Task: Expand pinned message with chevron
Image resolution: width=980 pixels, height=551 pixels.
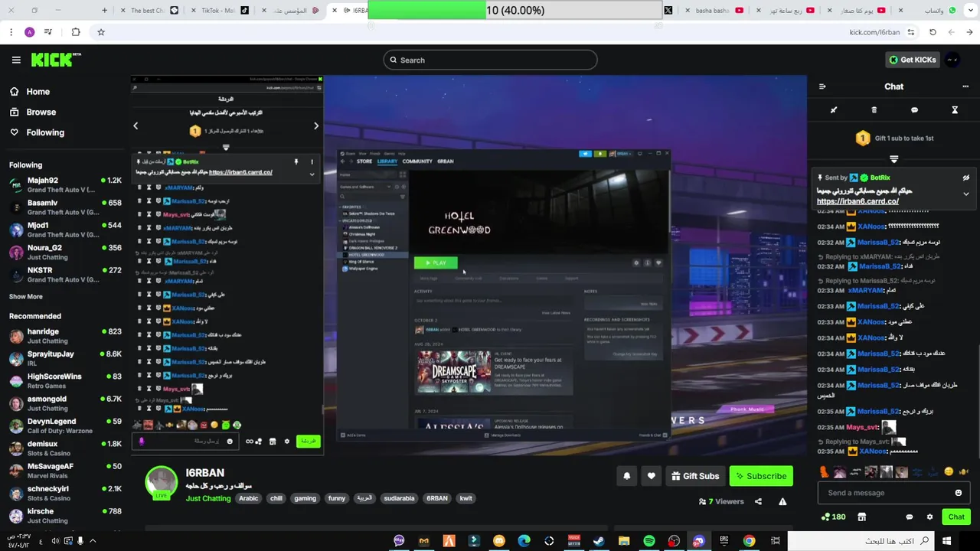Action: pyautogui.click(x=965, y=194)
